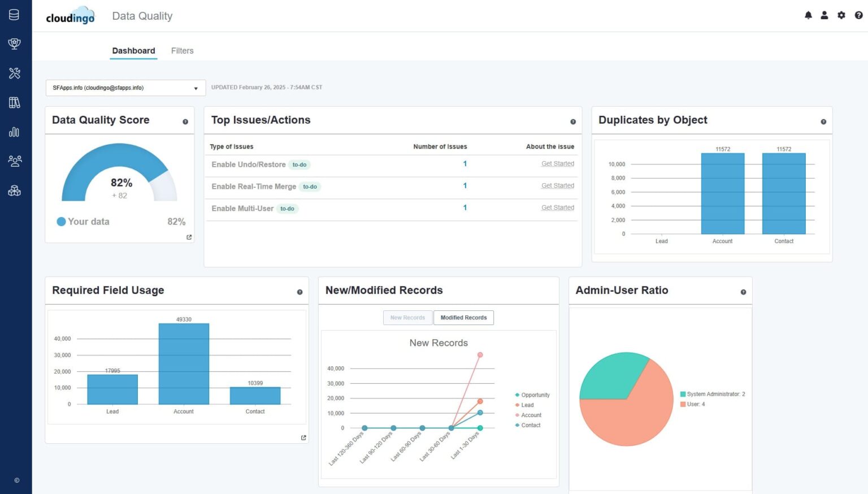This screenshot has width=868, height=494.
Task: Open settings with the gear icon
Action: [x=841, y=15]
